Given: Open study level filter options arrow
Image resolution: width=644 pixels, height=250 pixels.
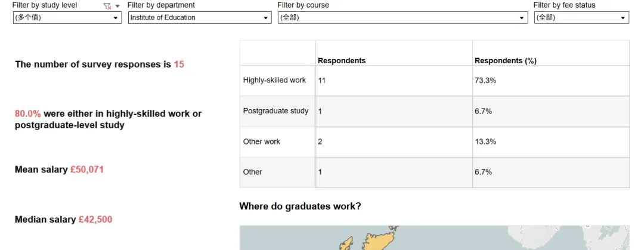Looking at the screenshot, I should (x=117, y=6).
